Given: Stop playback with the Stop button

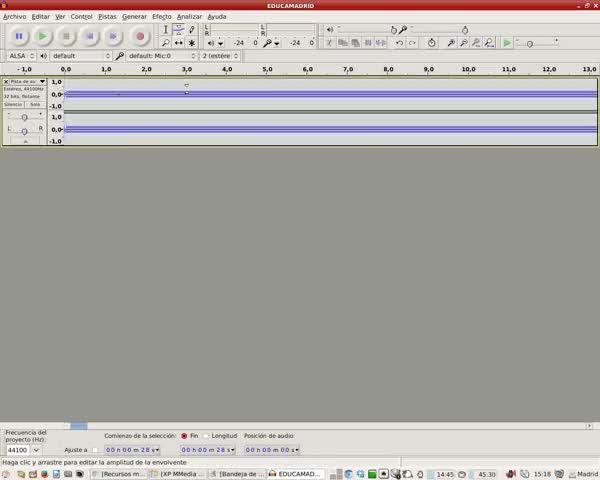Looking at the screenshot, I should (66, 36).
